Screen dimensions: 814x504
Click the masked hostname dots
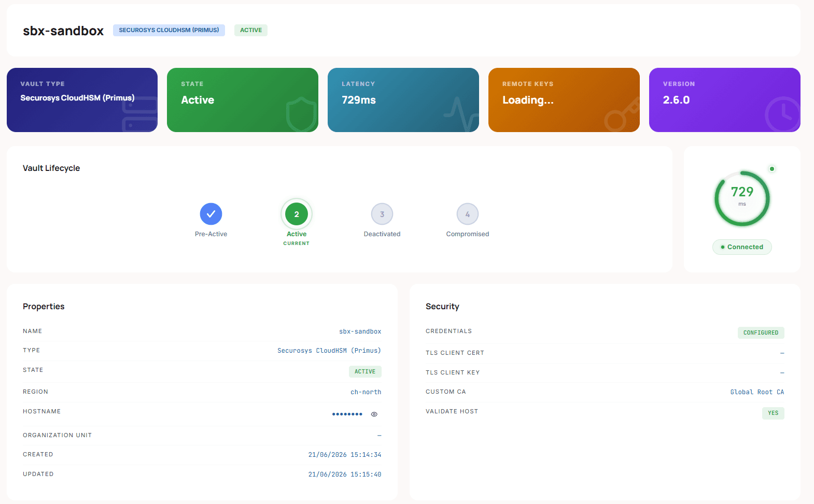347,414
